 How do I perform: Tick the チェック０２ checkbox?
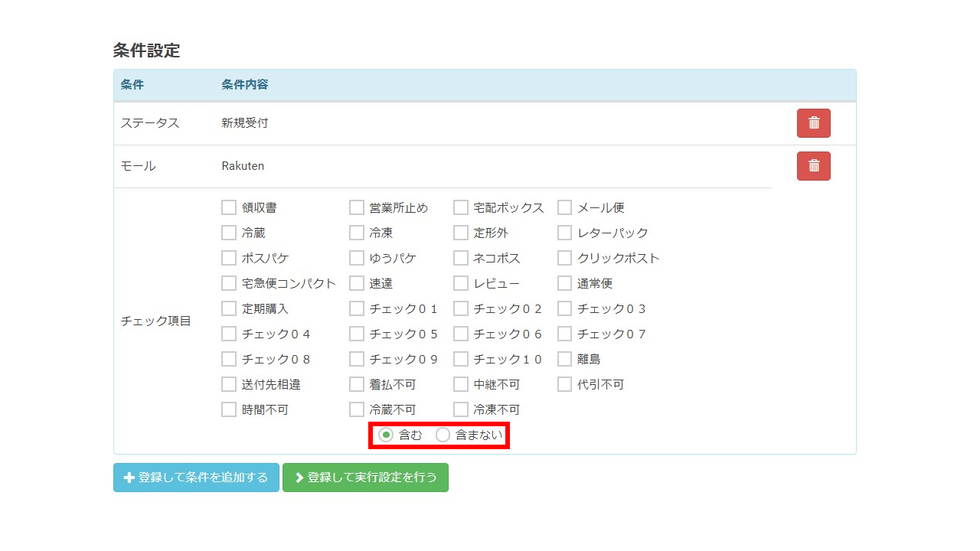coord(461,308)
